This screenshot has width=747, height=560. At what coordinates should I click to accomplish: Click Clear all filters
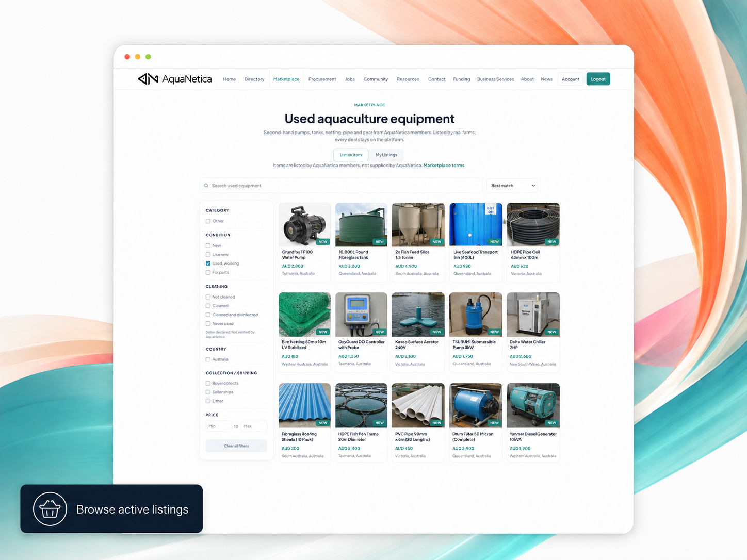coord(236,446)
